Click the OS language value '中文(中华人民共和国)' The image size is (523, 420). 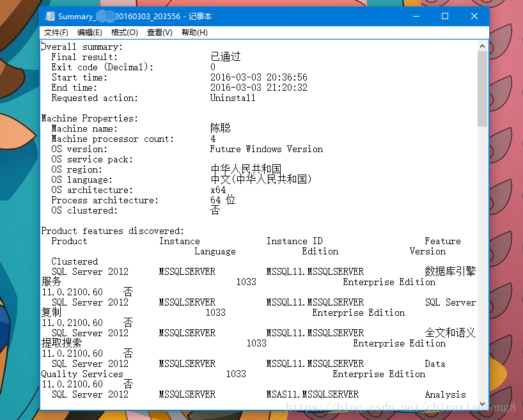(x=261, y=179)
